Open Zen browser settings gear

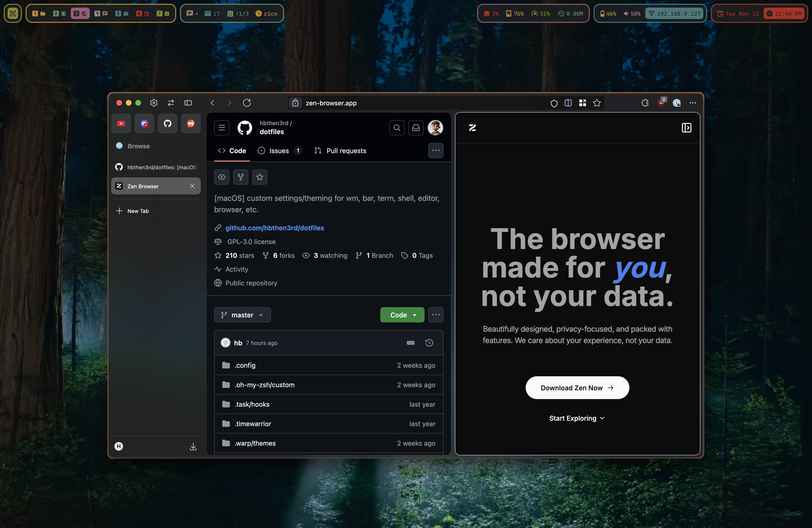pyautogui.click(x=154, y=103)
